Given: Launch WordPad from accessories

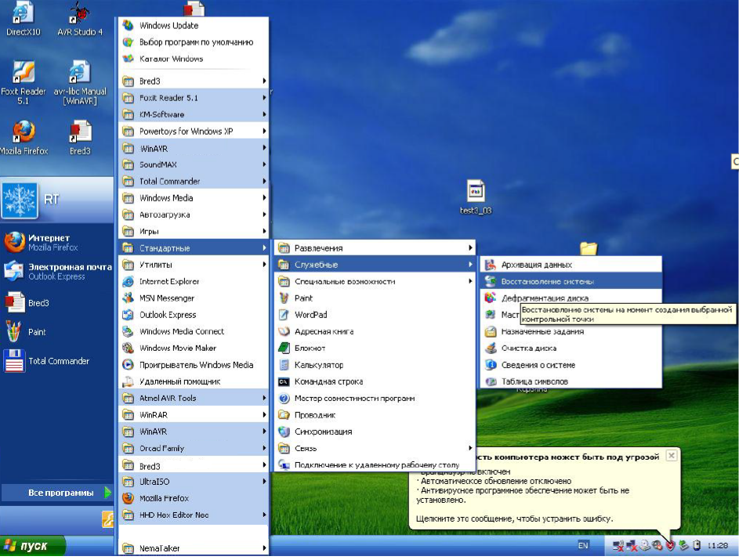Looking at the screenshot, I should (x=375, y=315).
